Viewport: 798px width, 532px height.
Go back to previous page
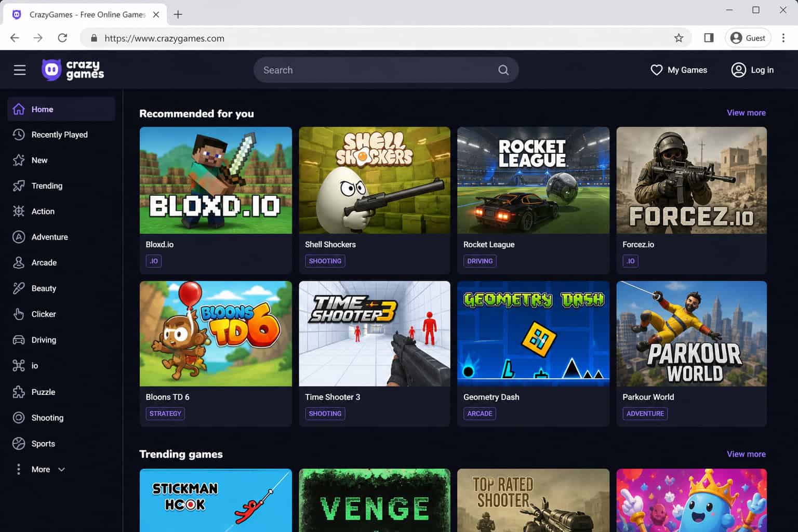[15, 38]
